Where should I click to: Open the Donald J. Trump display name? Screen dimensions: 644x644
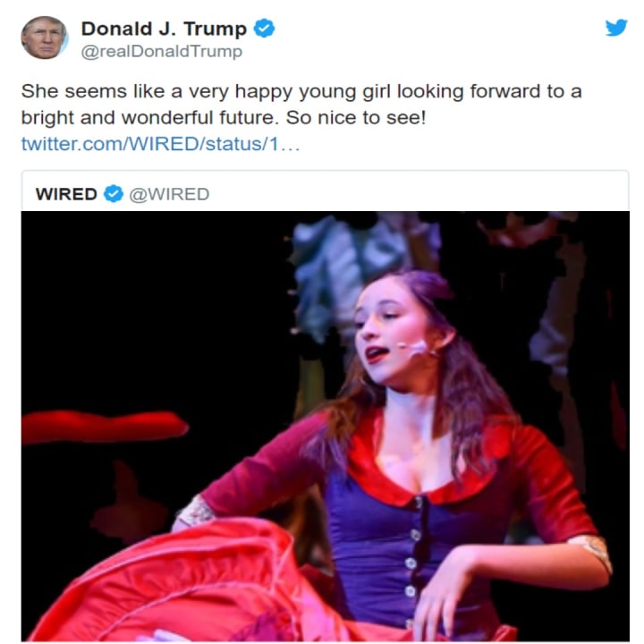click(164, 29)
